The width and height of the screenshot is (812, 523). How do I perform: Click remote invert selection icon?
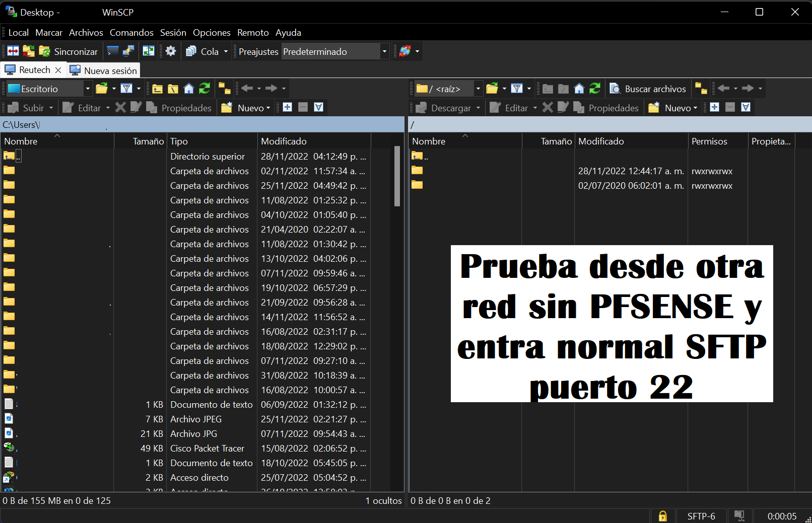pos(746,107)
